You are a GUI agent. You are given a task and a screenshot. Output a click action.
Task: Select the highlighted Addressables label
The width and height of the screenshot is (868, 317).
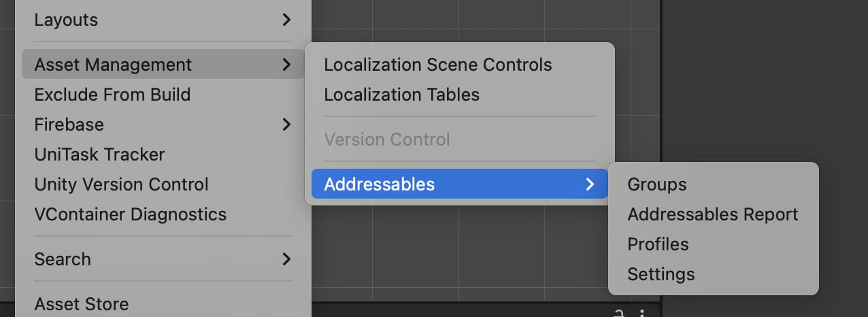(379, 184)
